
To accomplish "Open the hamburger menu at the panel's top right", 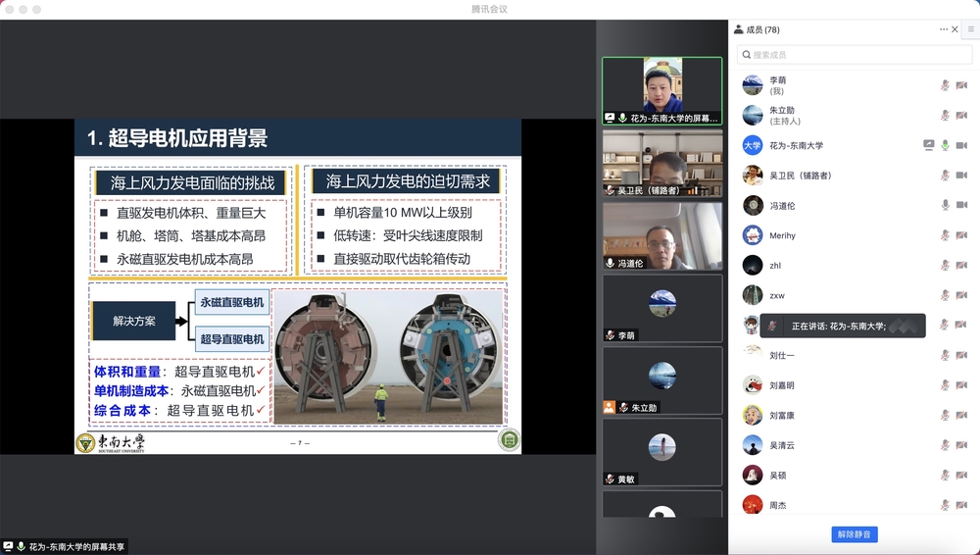I will 971,29.
